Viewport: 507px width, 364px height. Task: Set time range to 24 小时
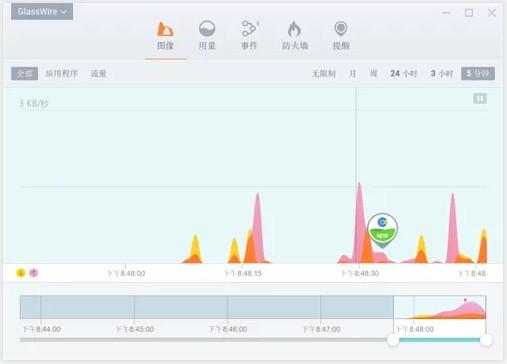pyautogui.click(x=404, y=74)
